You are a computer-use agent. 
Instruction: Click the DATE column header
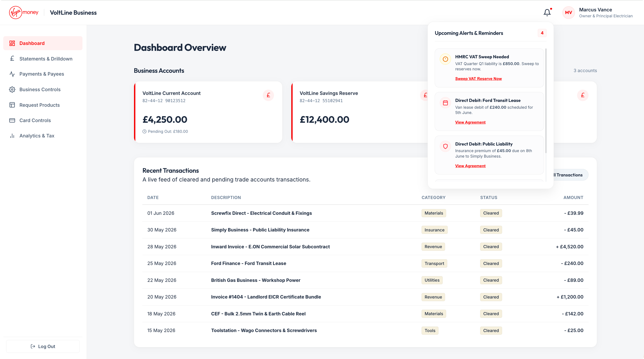click(153, 197)
